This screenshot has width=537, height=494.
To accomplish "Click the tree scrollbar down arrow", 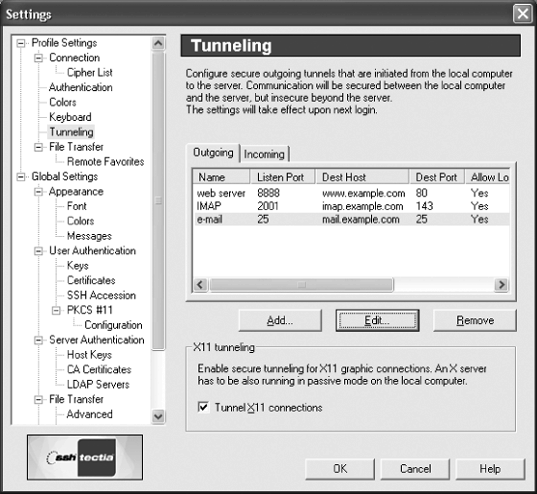I will coord(158,417).
